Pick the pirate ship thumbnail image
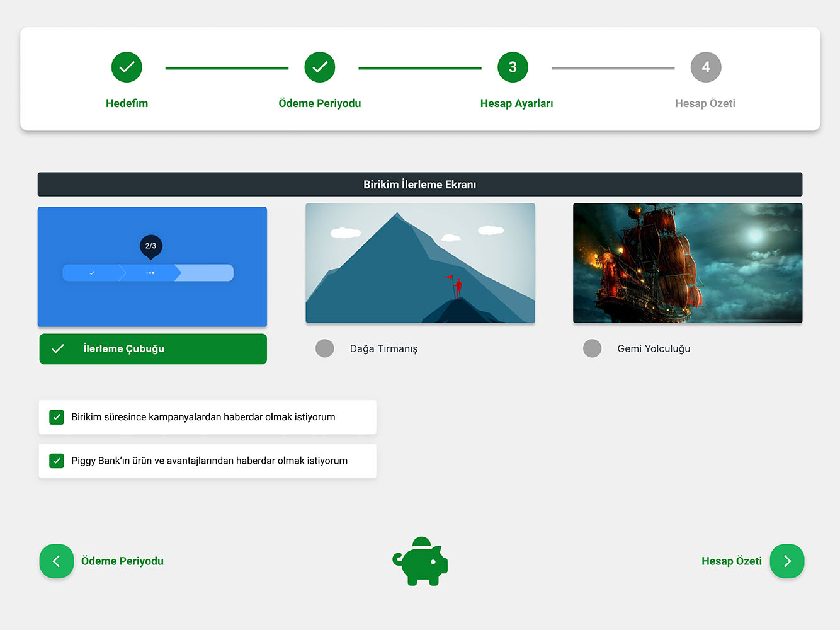Screen dimensions: 840x630 pos(688,263)
